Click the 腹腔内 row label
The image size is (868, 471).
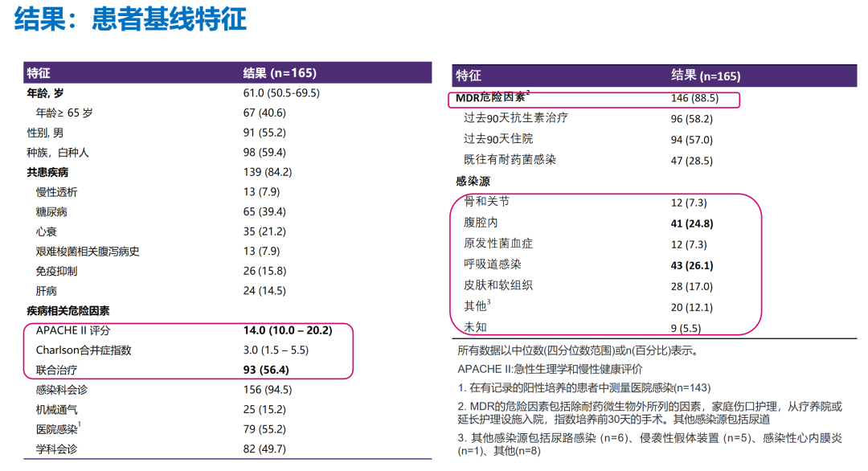click(481, 223)
